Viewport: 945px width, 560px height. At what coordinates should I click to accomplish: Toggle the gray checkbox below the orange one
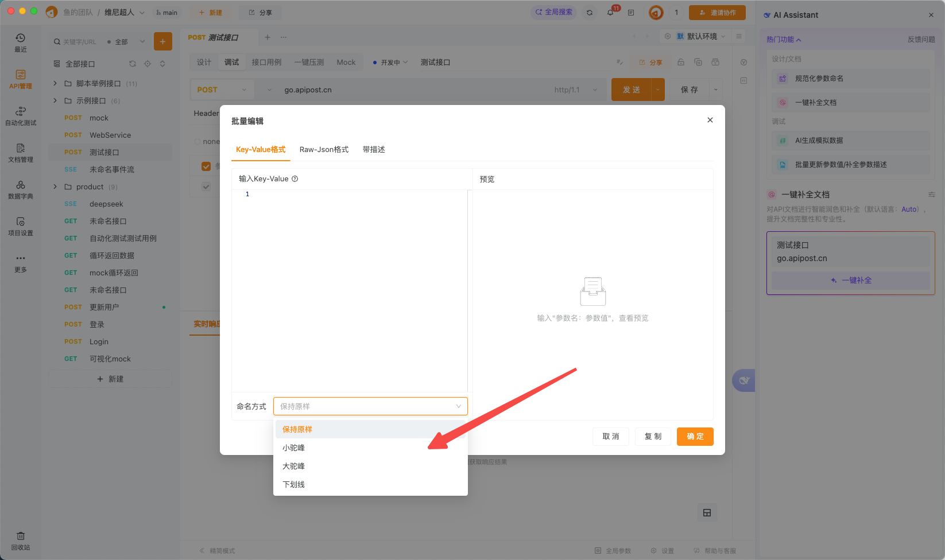point(206,186)
